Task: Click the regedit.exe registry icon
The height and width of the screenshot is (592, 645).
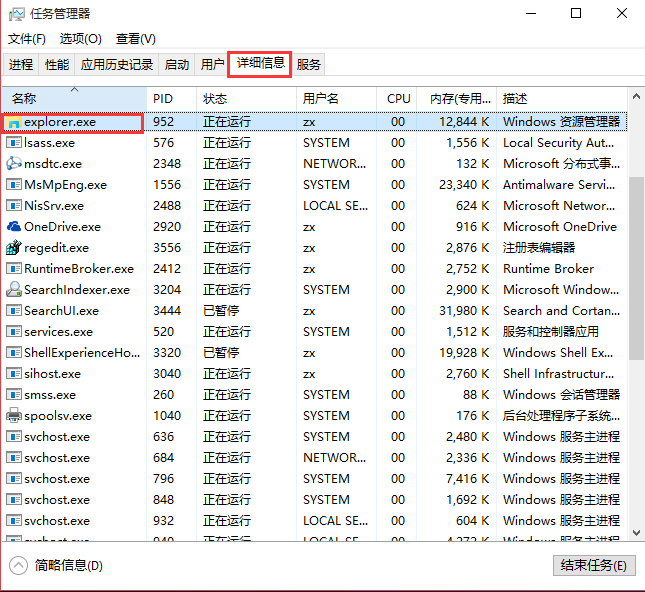Action: point(14,248)
